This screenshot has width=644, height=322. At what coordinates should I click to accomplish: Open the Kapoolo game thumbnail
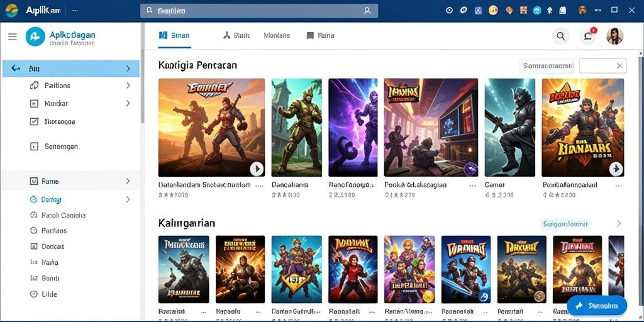(240, 269)
